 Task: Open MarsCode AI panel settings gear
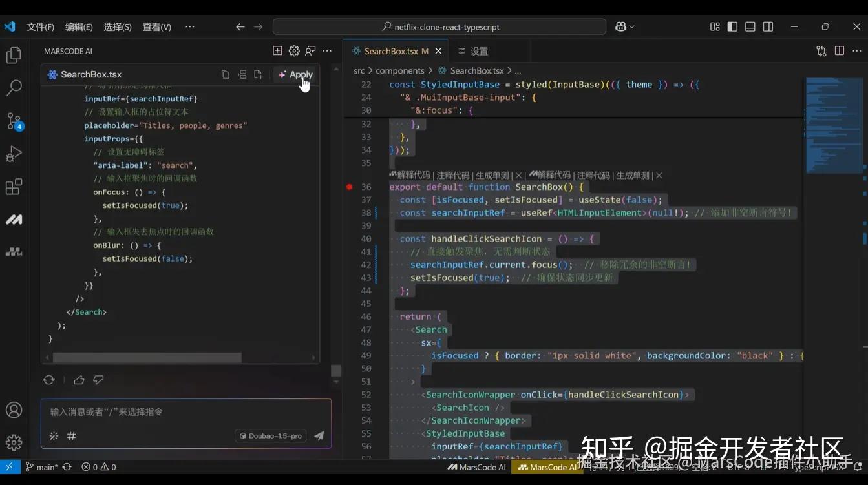294,51
